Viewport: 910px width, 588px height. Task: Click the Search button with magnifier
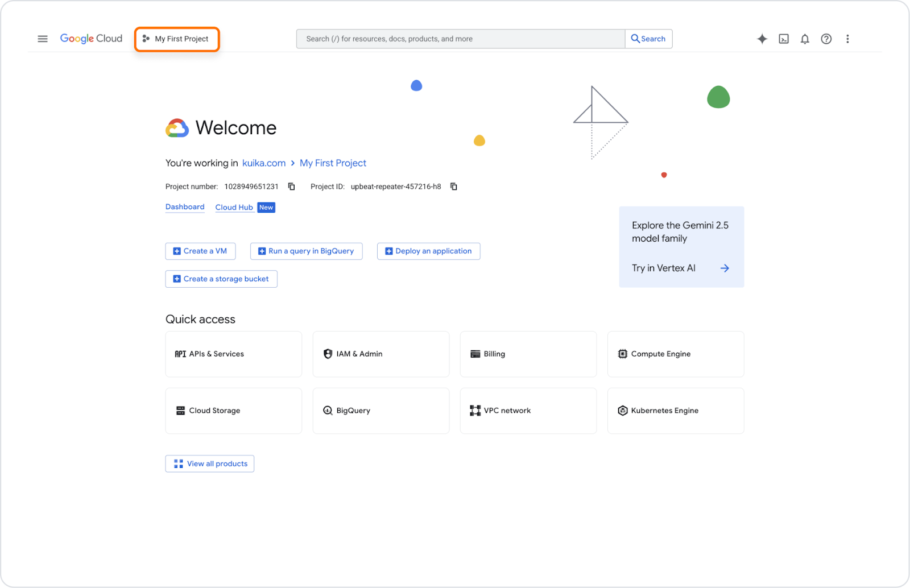point(648,39)
